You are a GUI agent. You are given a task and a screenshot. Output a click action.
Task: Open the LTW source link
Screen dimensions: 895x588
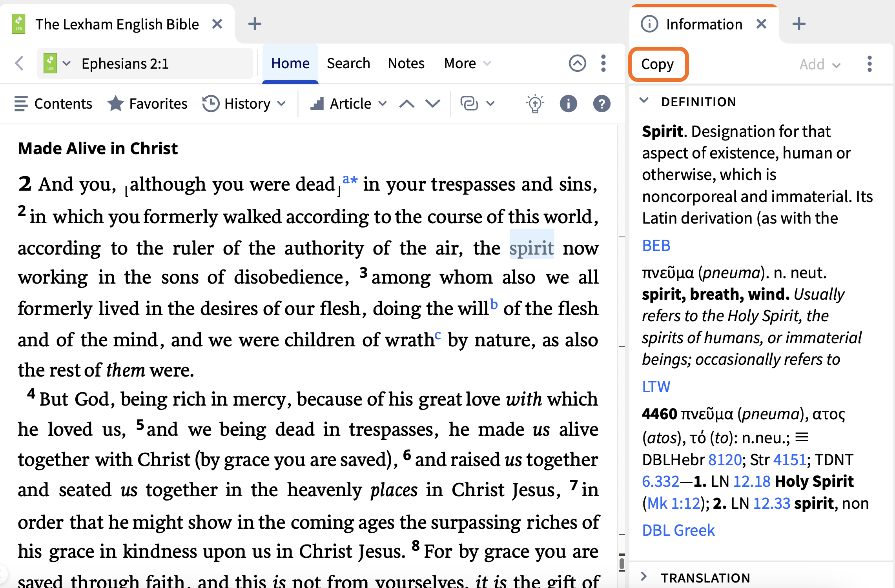point(656,387)
